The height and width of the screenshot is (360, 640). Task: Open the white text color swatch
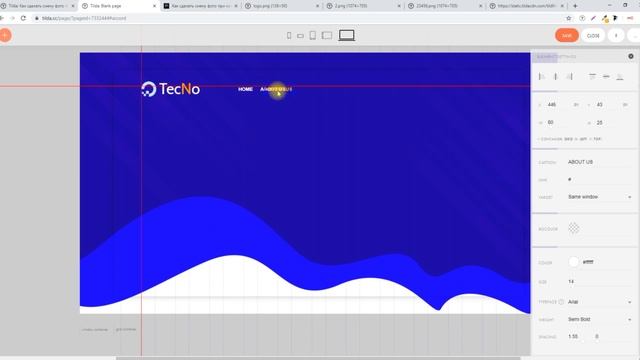click(x=573, y=262)
